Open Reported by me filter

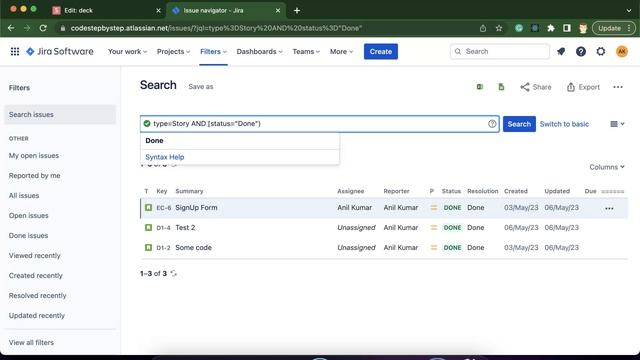pos(35,176)
